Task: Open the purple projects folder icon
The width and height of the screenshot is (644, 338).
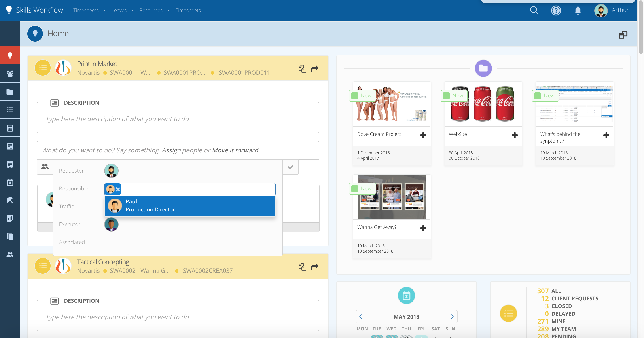Action: click(x=483, y=68)
